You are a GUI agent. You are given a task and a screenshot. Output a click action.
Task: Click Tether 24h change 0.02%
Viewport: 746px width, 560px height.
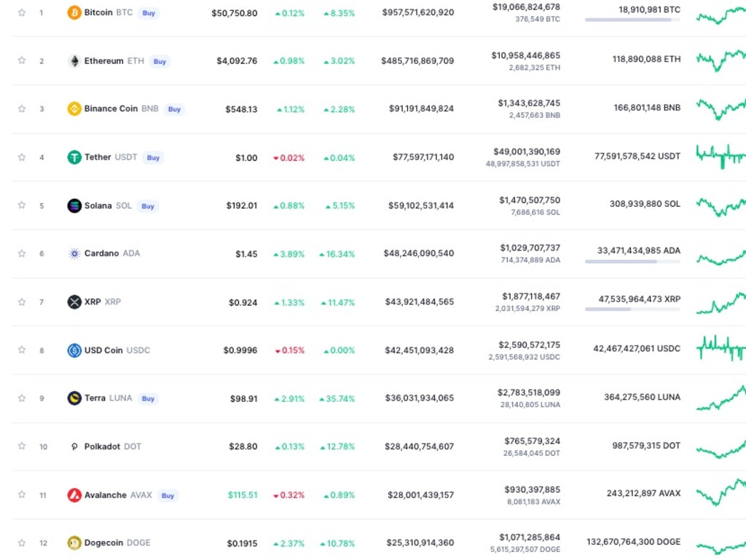pyautogui.click(x=288, y=158)
